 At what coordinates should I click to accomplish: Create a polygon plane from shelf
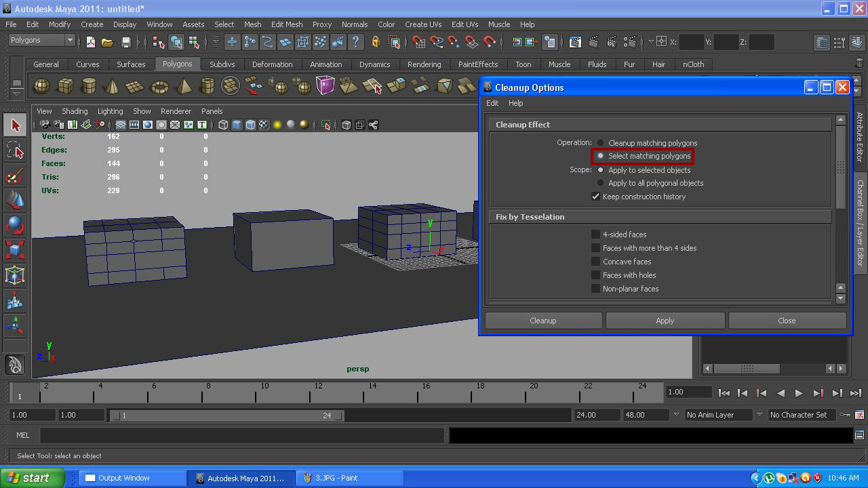tap(136, 86)
